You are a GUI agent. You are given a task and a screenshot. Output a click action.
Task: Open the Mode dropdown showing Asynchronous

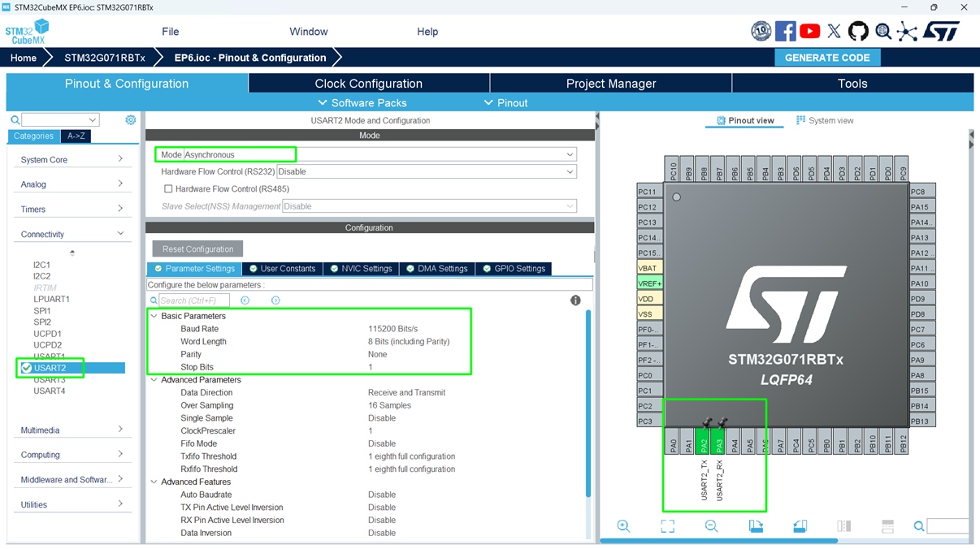pyautogui.click(x=570, y=153)
